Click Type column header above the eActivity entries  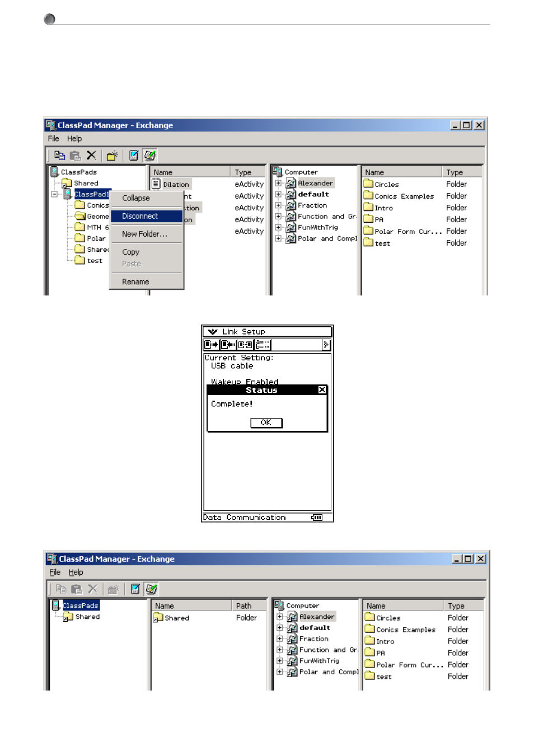pos(247,172)
